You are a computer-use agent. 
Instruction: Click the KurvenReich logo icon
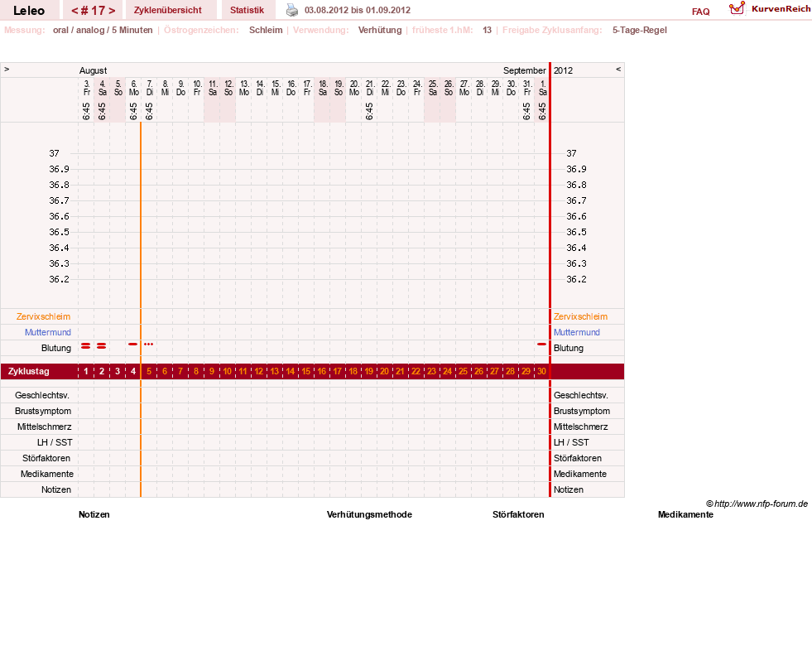[x=737, y=8]
